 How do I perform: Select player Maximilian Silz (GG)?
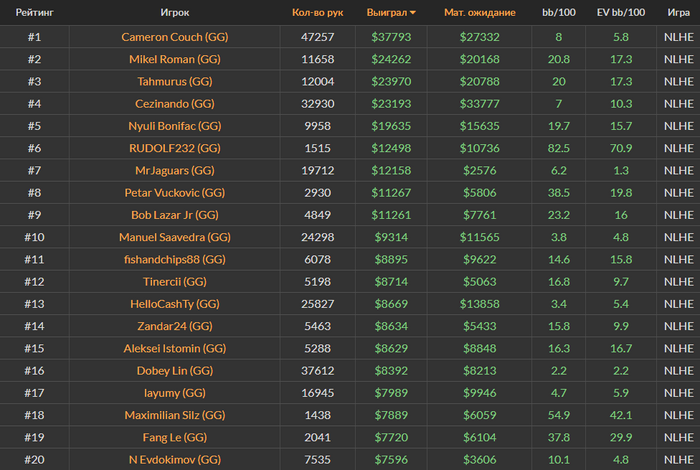tap(175, 415)
